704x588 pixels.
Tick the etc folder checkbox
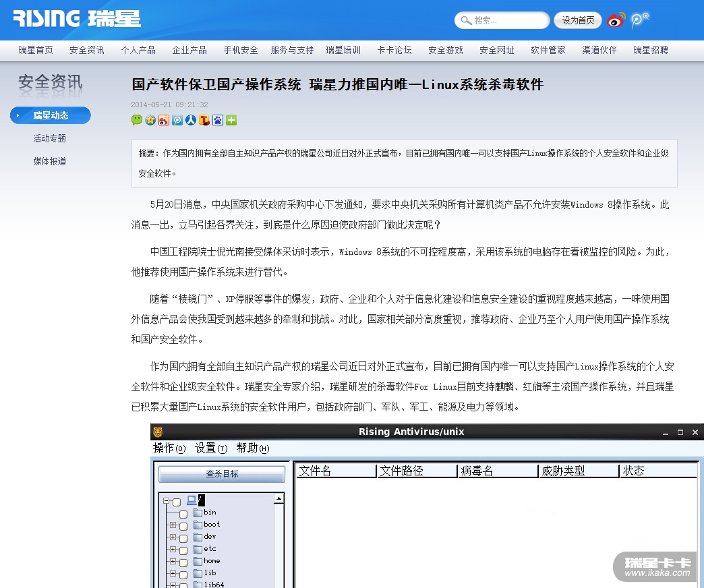pyautogui.click(x=183, y=550)
